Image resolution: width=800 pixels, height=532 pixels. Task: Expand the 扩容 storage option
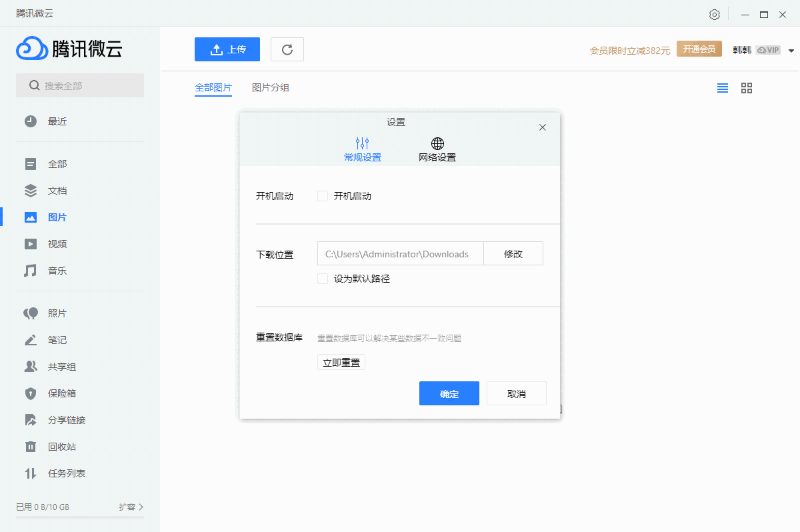[131, 507]
